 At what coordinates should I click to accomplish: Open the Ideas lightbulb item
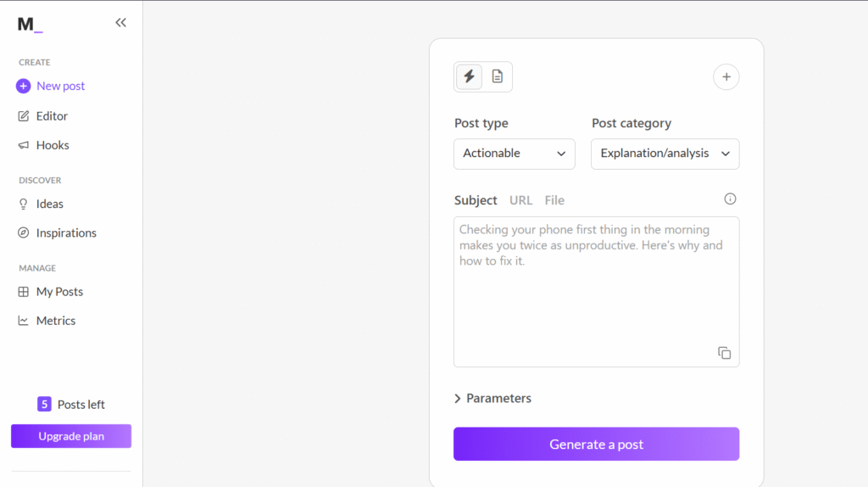41,204
